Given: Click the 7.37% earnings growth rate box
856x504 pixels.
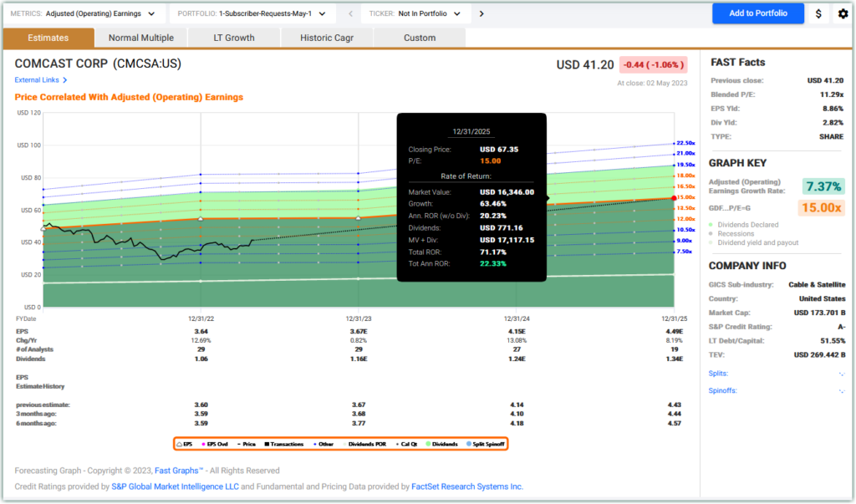Looking at the screenshot, I should pos(823,186).
